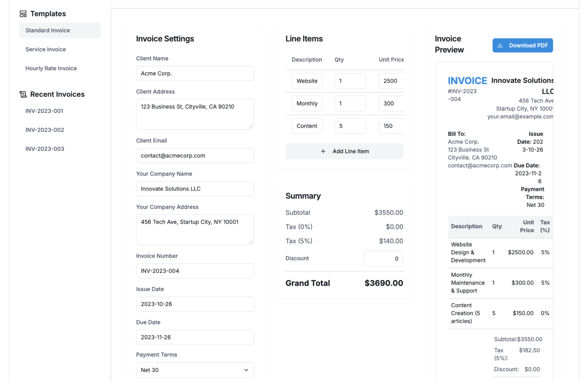588x382 pixels.
Task: Choose the Service Invoice template
Action: 46,49
